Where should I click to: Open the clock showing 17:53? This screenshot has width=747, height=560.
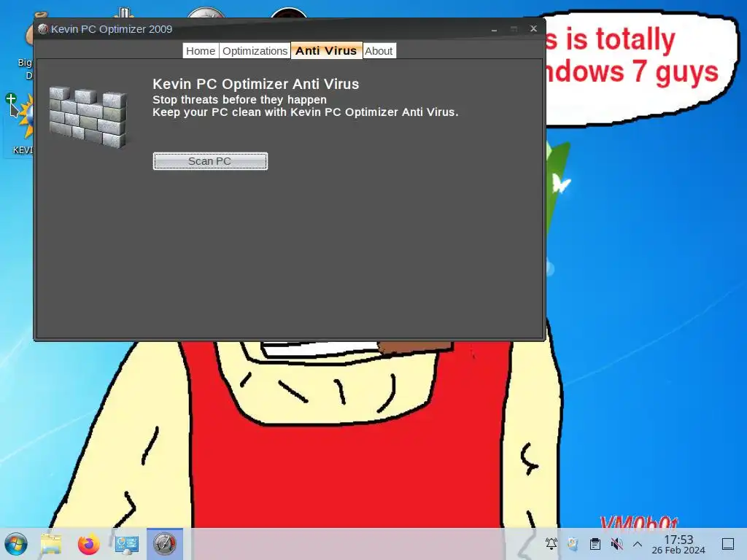click(x=678, y=544)
